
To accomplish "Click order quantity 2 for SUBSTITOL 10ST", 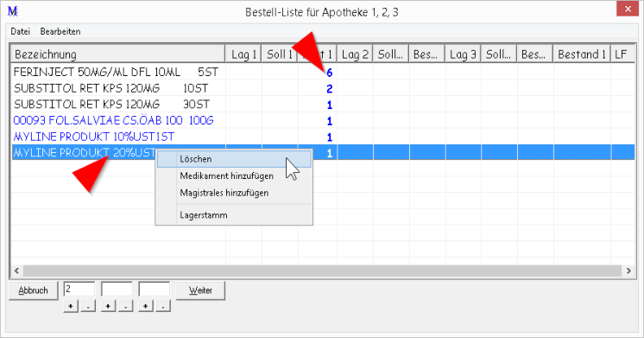I will point(329,89).
